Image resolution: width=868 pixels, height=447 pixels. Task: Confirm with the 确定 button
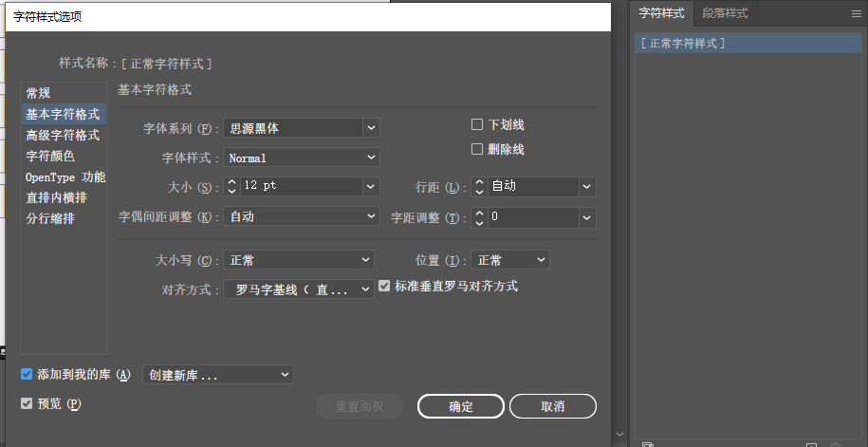(461, 406)
